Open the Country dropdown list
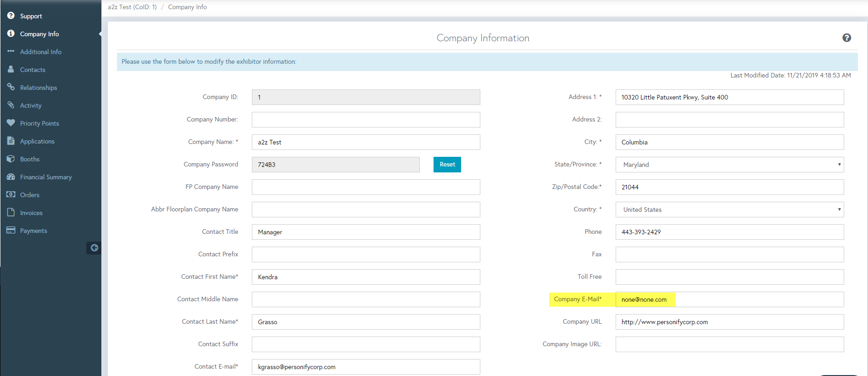Image resolution: width=868 pixels, height=376 pixels. click(729, 210)
